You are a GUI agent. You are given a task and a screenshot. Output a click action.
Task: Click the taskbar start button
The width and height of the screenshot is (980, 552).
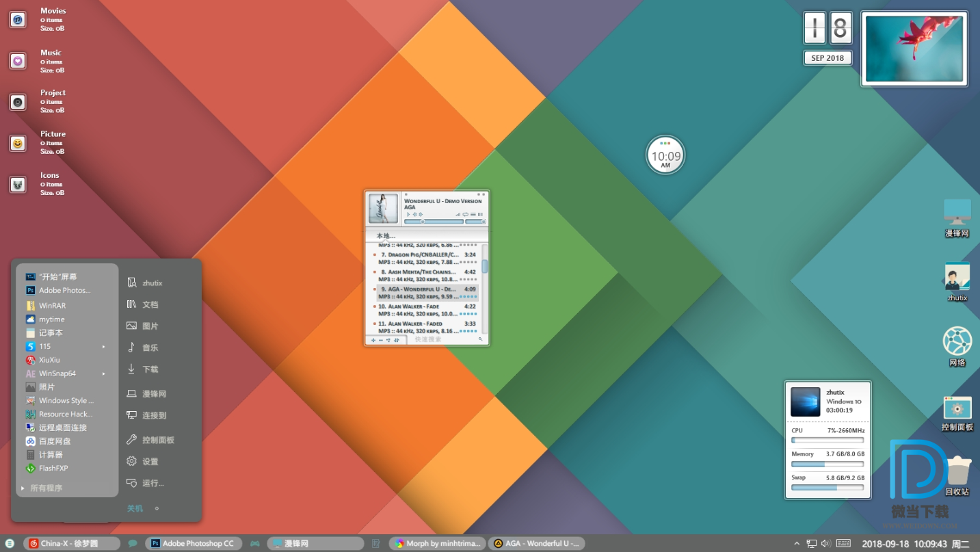point(10,543)
